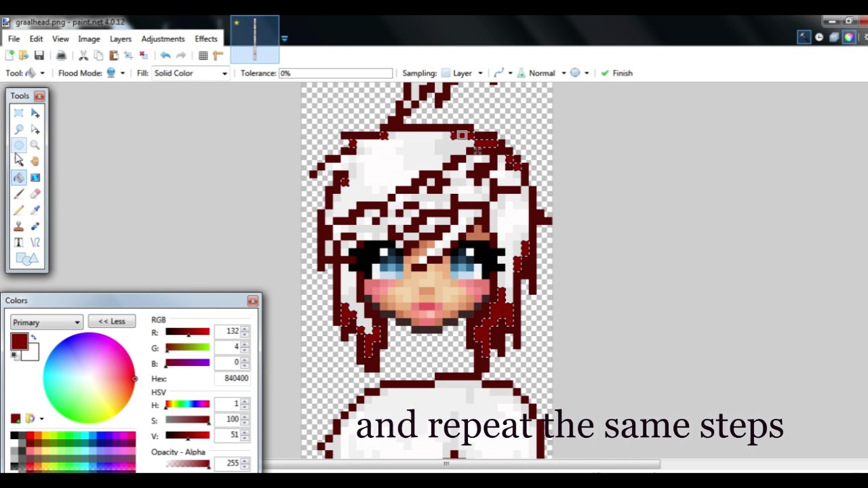This screenshot has width=868, height=488.
Task: Select the Ellipse Select tool
Action: coord(19,145)
